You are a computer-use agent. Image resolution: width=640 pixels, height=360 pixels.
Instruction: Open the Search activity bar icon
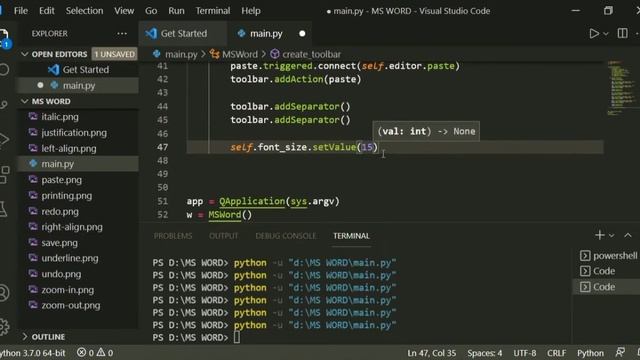[4, 70]
